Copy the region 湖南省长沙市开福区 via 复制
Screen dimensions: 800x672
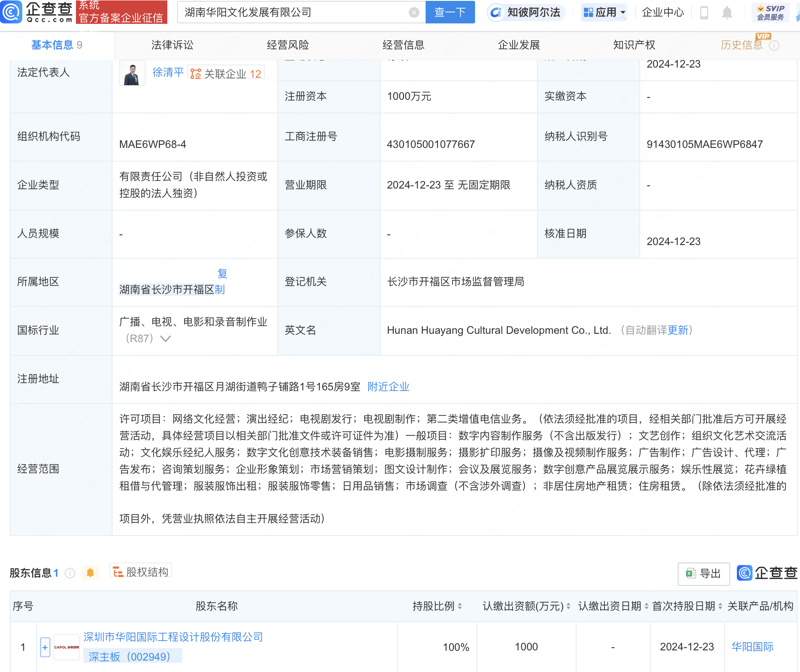pyautogui.click(x=221, y=282)
